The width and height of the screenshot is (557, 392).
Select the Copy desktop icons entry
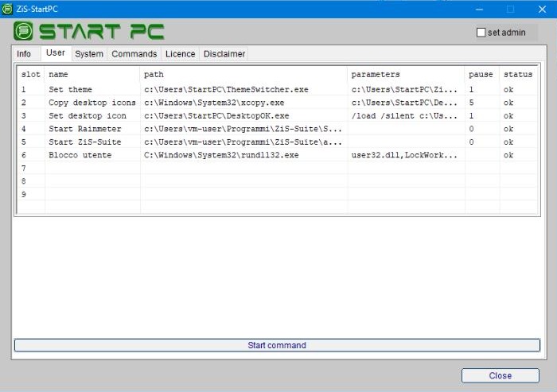click(92, 103)
